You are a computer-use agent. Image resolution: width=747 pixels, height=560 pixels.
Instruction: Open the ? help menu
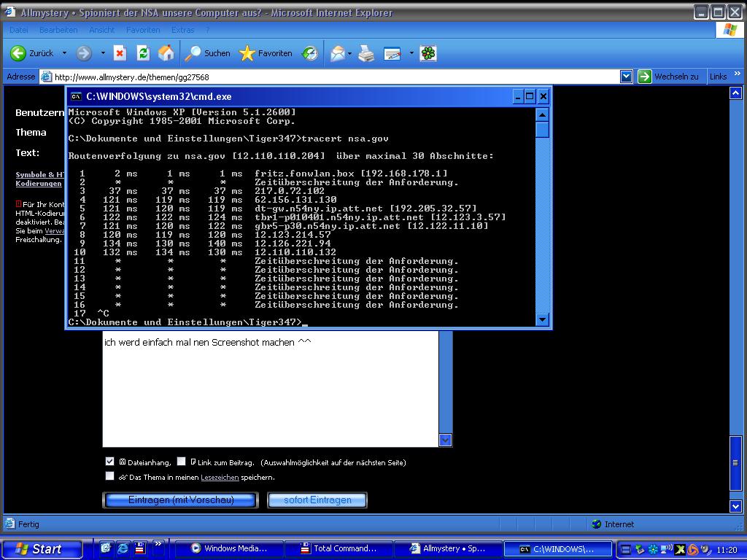pos(208,30)
